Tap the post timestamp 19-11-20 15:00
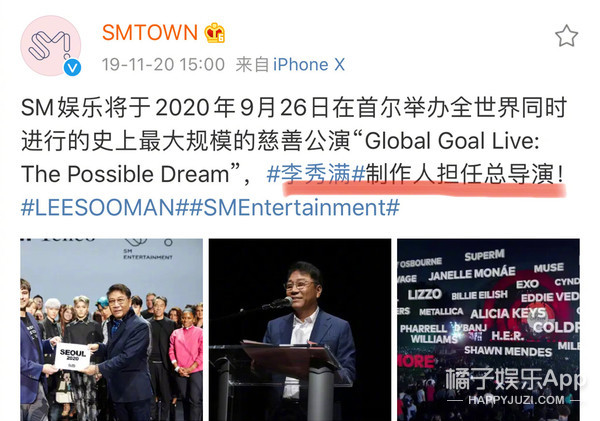 163,64
